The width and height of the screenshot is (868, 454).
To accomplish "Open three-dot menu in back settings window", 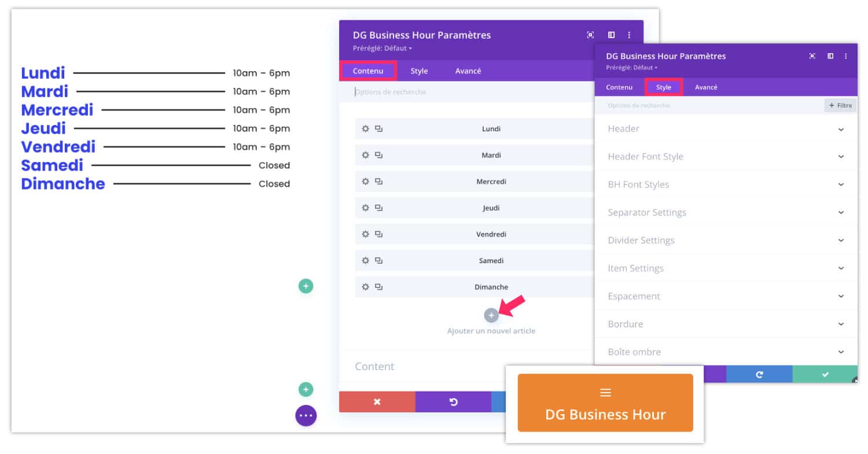I will (x=629, y=35).
